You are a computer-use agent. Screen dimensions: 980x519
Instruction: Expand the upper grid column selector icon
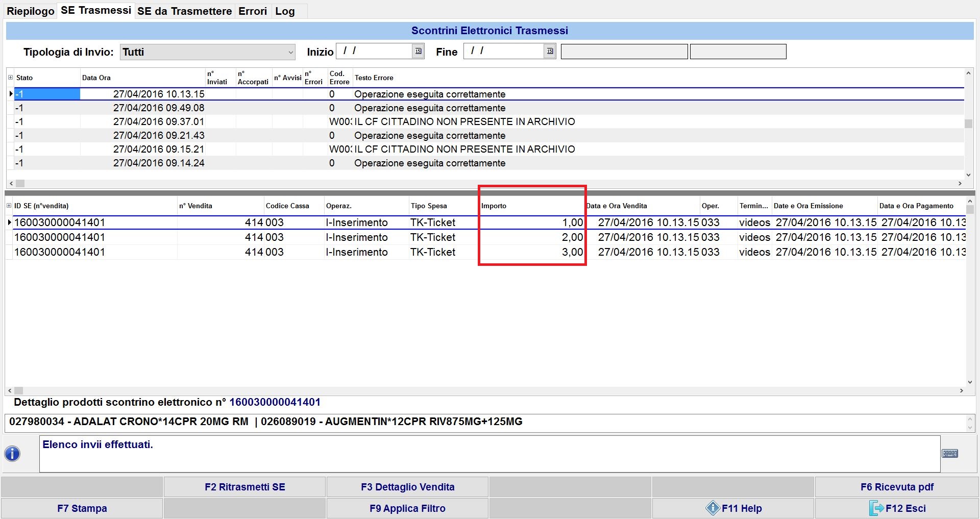[x=10, y=78]
